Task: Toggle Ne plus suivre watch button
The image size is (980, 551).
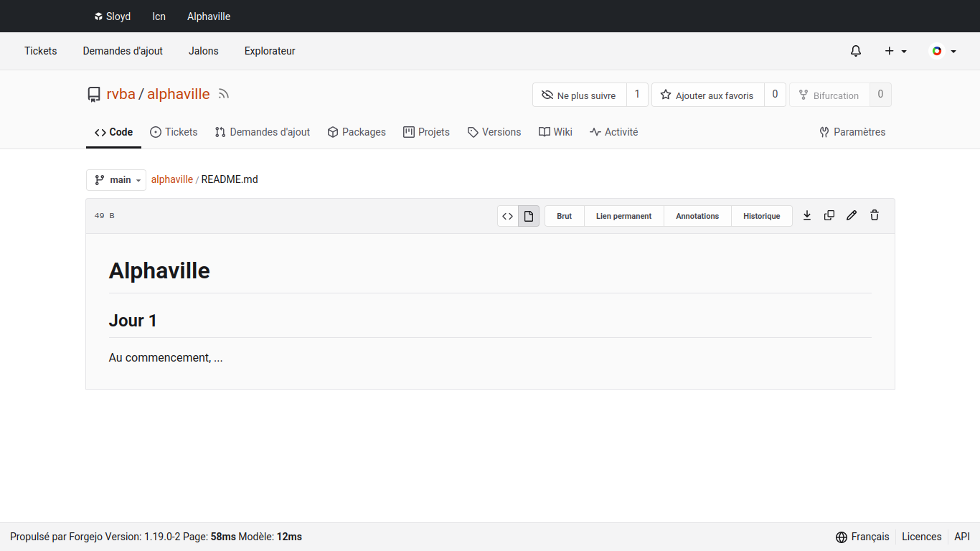Action: point(579,95)
